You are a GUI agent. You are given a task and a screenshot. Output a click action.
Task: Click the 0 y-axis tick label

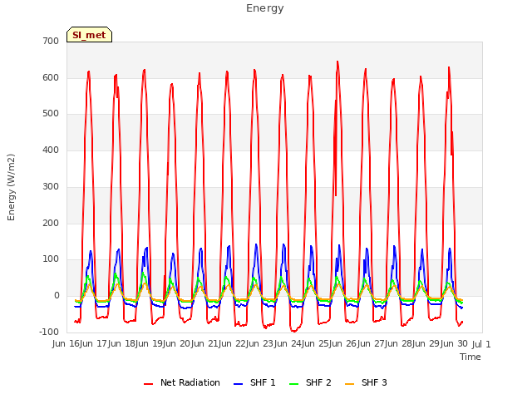pos(57,296)
